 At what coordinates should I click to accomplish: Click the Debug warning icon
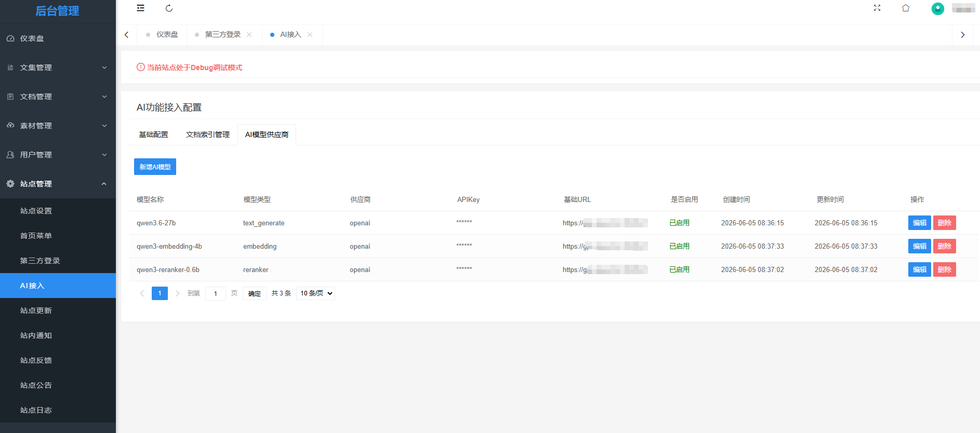141,67
